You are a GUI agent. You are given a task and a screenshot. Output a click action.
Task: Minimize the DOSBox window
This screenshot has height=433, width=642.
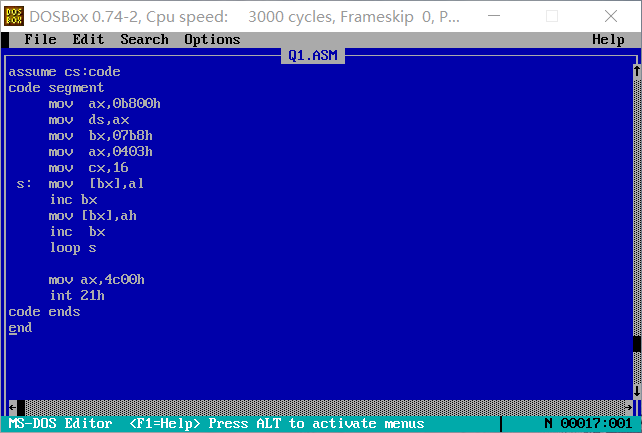(494, 16)
